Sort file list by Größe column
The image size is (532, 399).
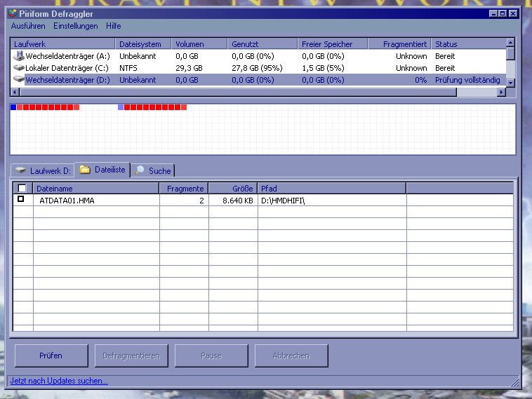click(x=233, y=188)
